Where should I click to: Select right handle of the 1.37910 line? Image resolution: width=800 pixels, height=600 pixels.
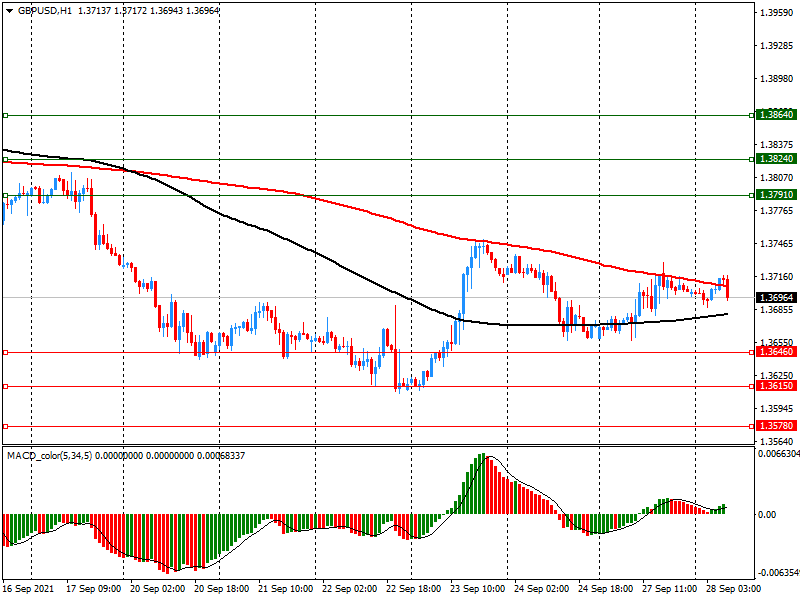(752, 195)
